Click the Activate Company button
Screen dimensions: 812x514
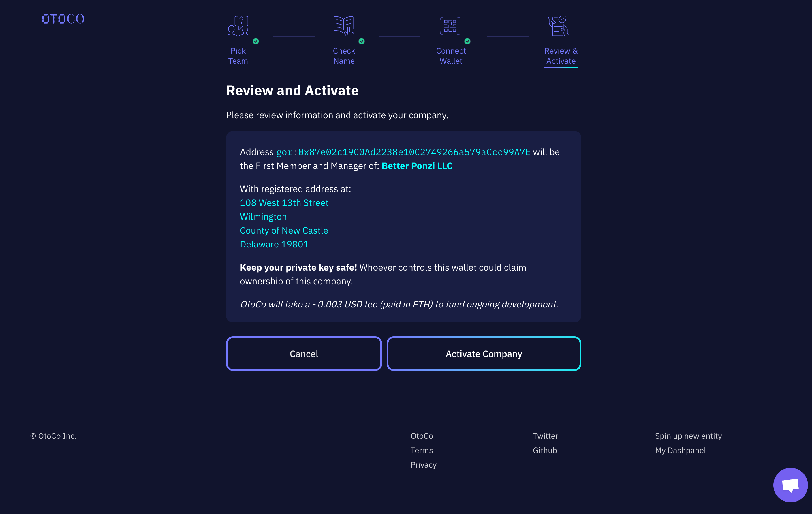pos(484,353)
